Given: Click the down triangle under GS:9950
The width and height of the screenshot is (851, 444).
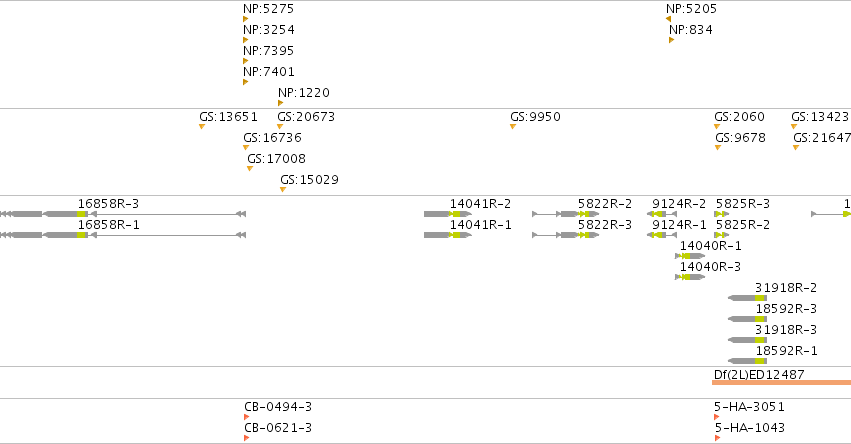Looking at the screenshot, I should [513, 127].
